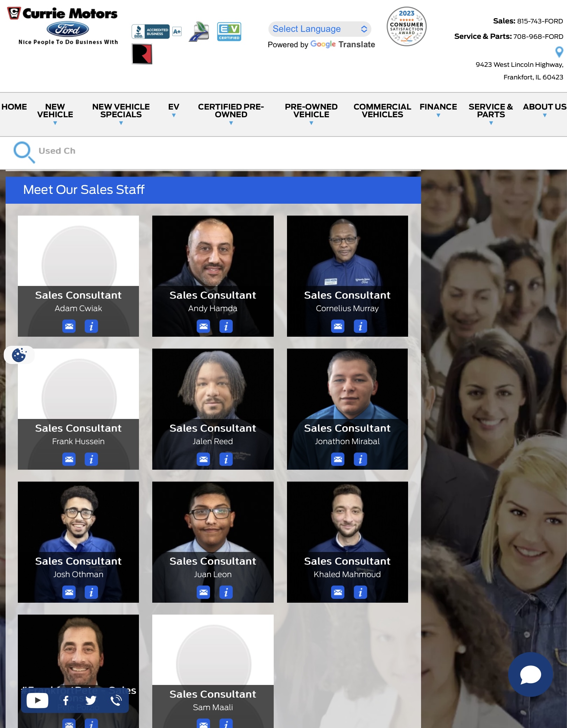Open info for Jonathon Mirabal
The height and width of the screenshot is (728, 567).
tap(360, 459)
